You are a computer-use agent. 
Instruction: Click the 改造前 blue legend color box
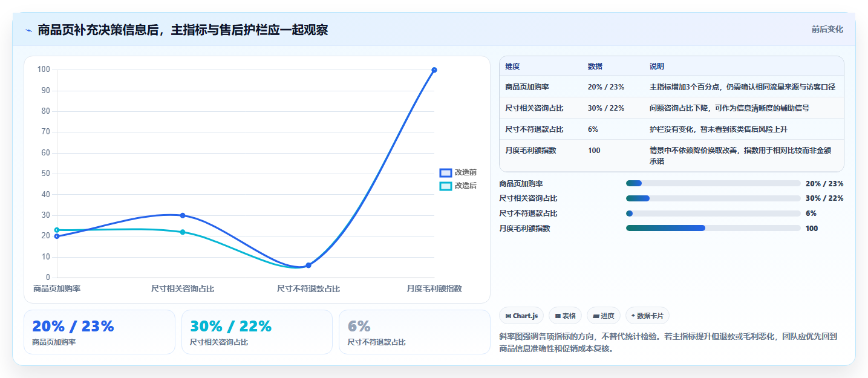coord(446,173)
